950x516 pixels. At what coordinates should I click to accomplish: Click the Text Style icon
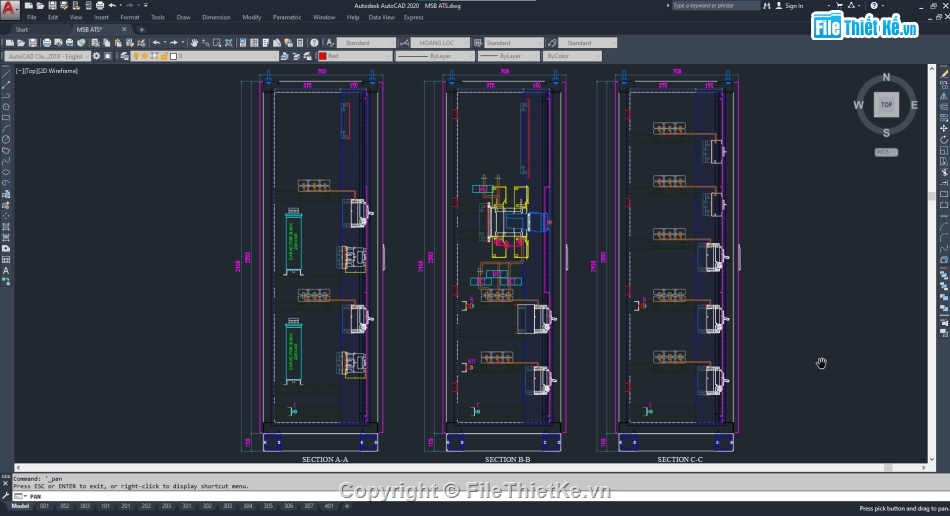pos(330,43)
